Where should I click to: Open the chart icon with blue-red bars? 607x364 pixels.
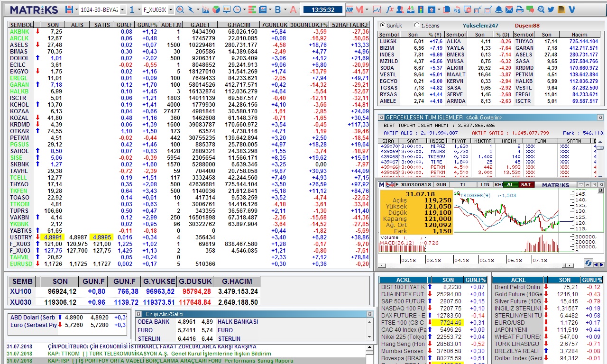tap(205, 9)
